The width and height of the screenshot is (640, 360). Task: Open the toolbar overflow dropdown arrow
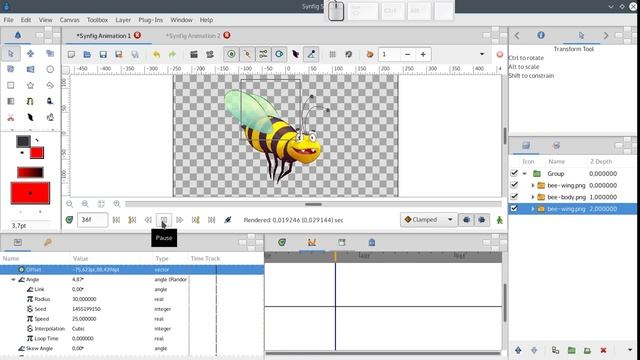482,54
